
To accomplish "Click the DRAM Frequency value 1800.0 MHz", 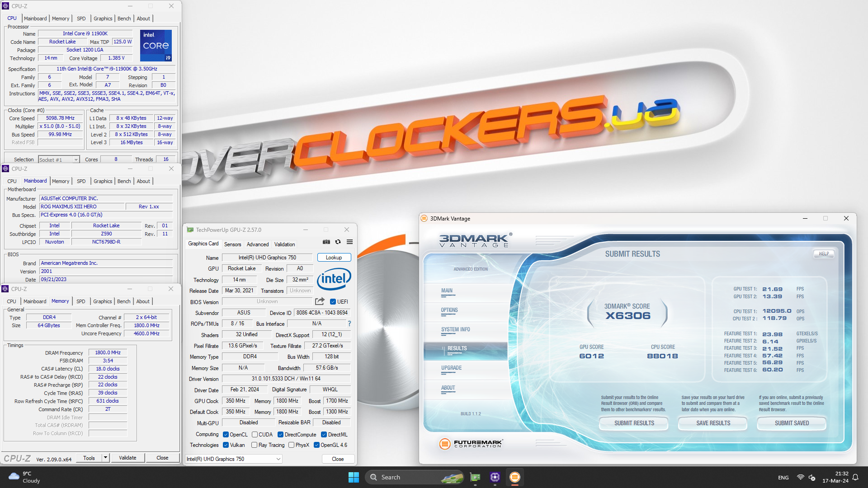I will [108, 352].
